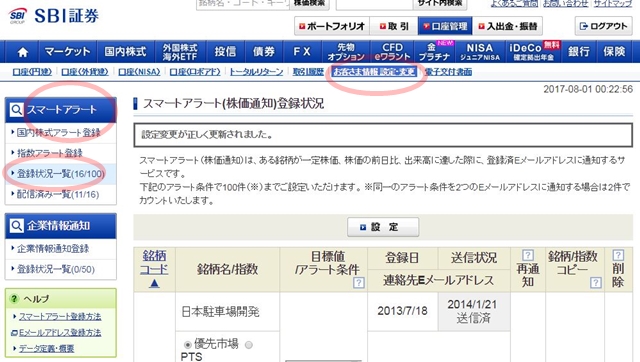Image resolution: width=640 pixels, height=362 pixels.
Task: Click the スマートアラート search magnifier icon
Action: [x=16, y=110]
